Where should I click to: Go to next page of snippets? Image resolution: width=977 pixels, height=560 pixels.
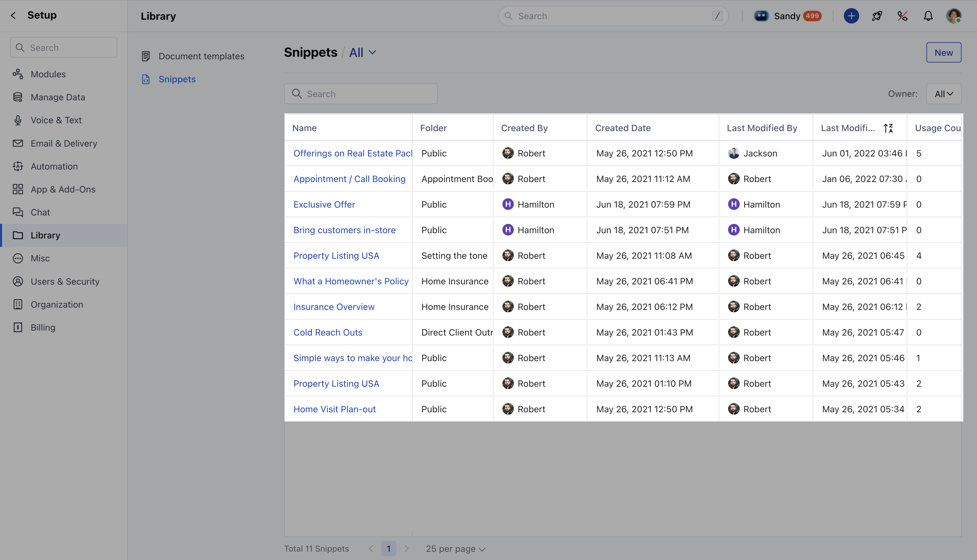tap(407, 548)
